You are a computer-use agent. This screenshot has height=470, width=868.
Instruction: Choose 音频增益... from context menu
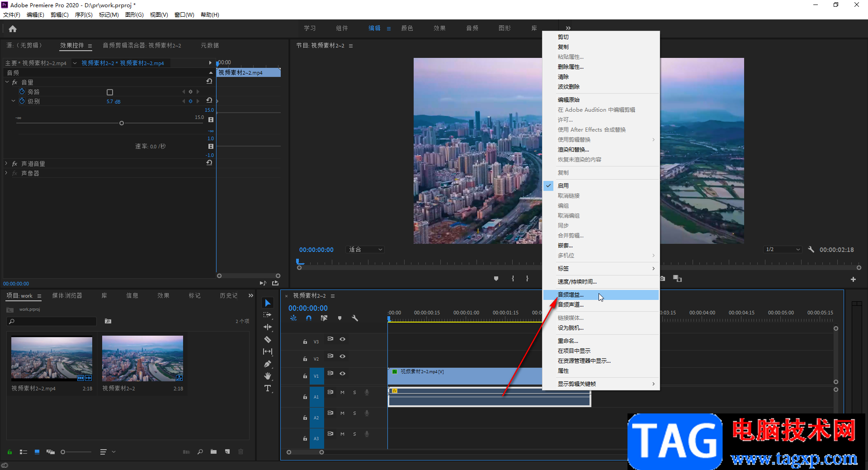(601, 294)
